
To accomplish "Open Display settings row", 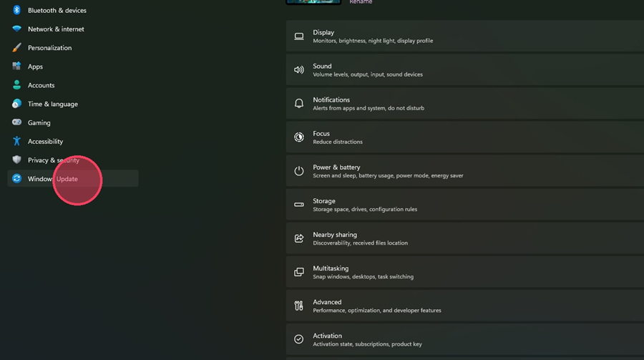I will [465, 37].
